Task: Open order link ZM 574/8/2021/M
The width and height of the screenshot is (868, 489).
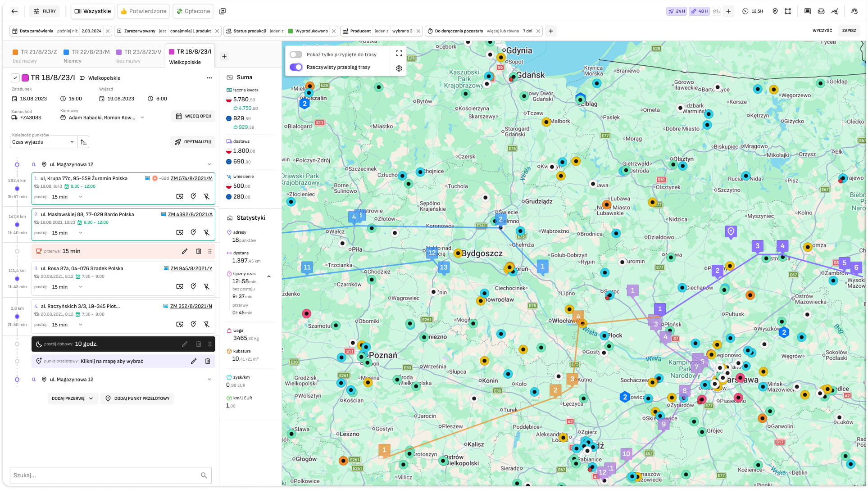Action: [191, 178]
